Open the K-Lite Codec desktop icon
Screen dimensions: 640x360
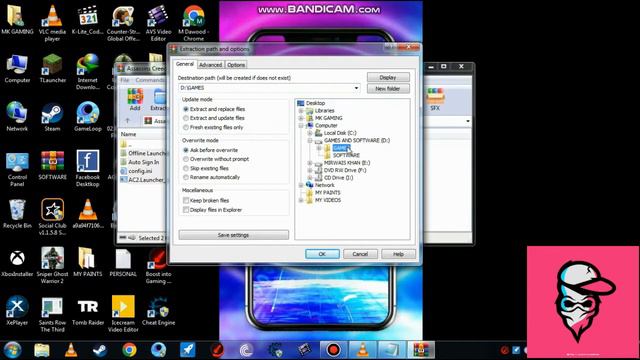click(x=87, y=20)
